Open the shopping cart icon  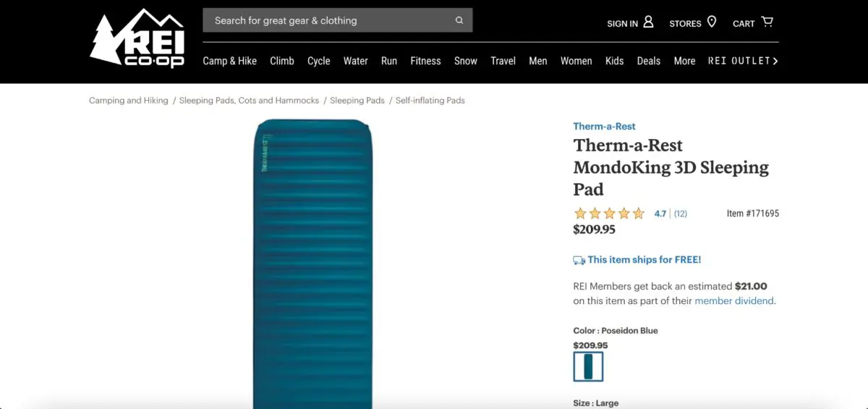coord(767,22)
